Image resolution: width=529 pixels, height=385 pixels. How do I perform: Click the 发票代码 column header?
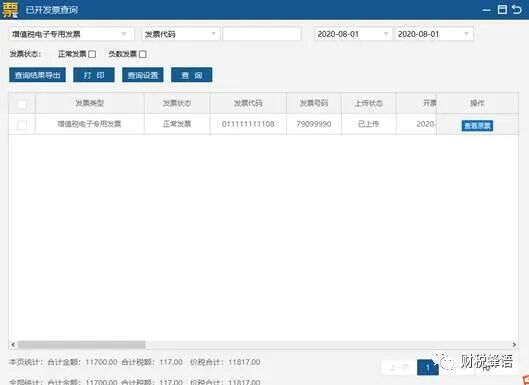tap(248, 103)
